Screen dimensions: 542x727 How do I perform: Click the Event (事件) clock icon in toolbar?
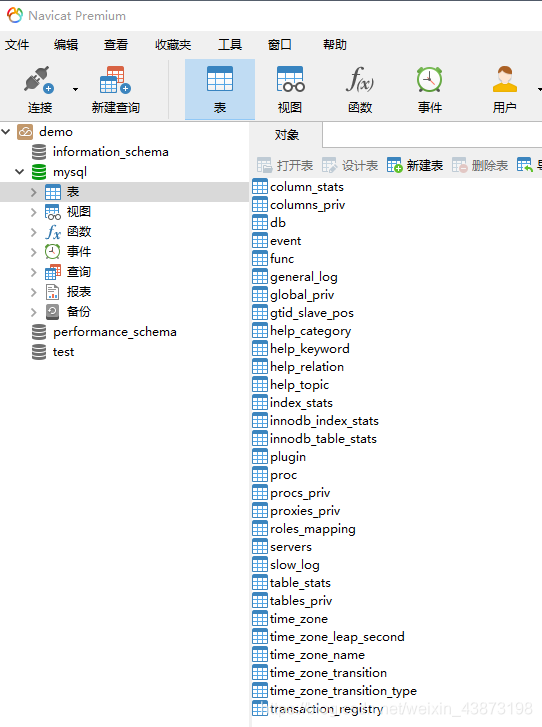click(x=429, y=79)
